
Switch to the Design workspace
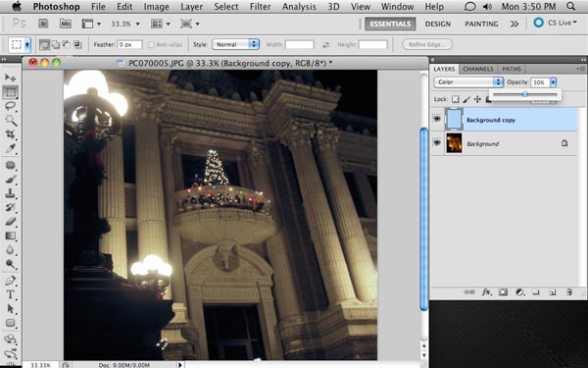[x=438, y=24]
